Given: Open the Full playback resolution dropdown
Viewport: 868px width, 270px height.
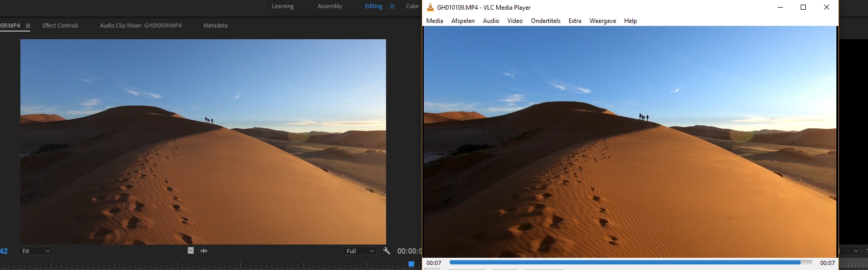Looking at the screenshot, I should tap(360, 251).
